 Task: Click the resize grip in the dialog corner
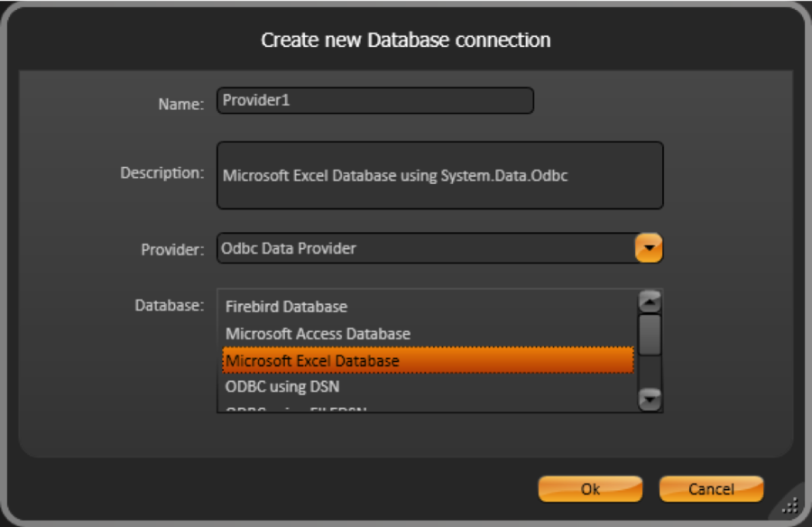[x=789, y=505]
